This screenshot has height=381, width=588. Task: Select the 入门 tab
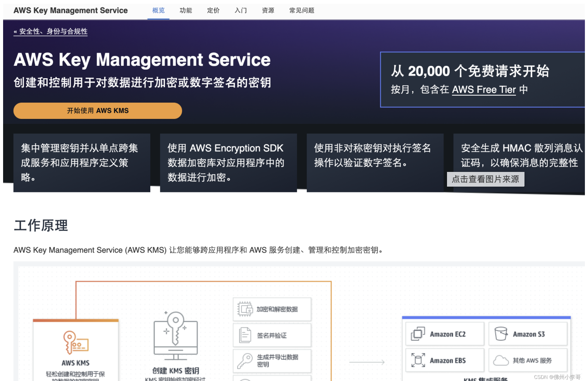pyautogui.click(x=241, y=10)
